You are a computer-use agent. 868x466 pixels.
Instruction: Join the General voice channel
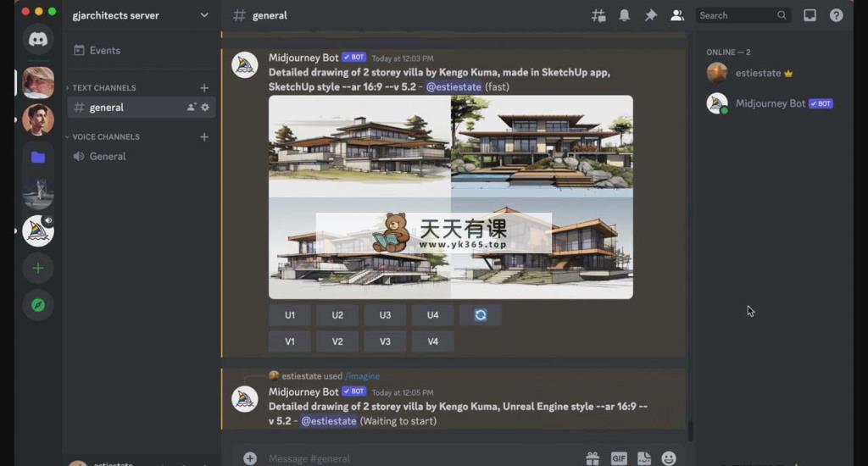[142, 157]
